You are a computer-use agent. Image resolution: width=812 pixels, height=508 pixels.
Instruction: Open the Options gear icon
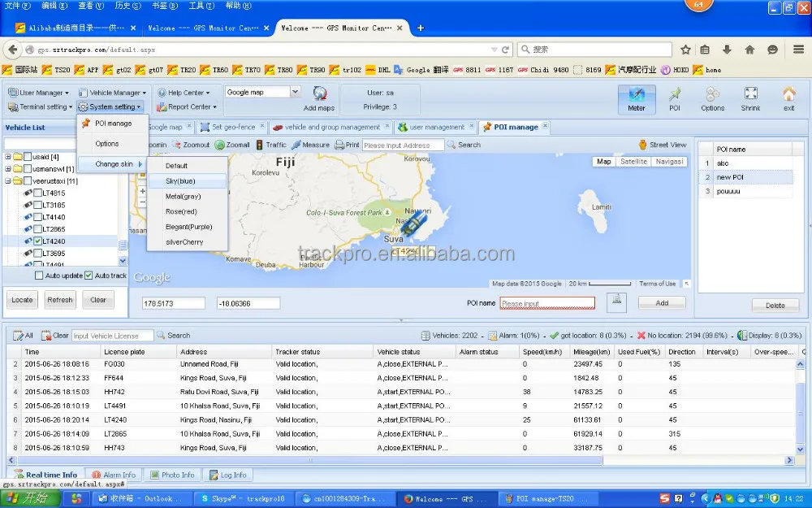(712, 94)
